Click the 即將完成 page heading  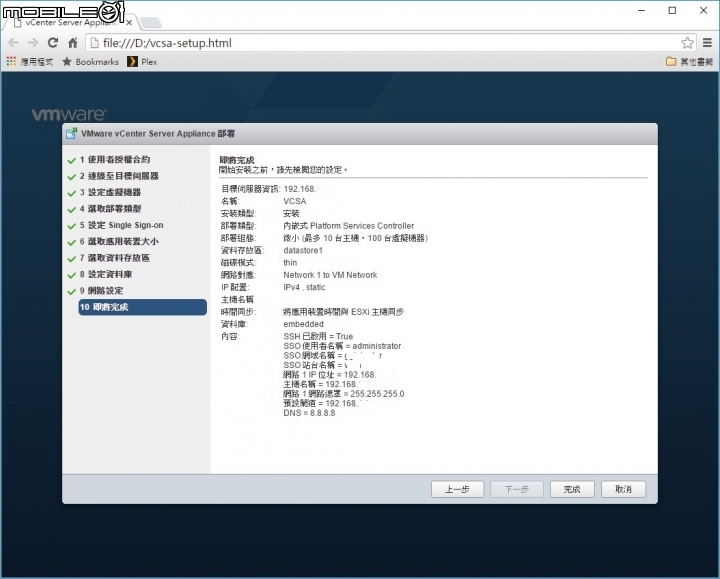[x=237, y=160]
